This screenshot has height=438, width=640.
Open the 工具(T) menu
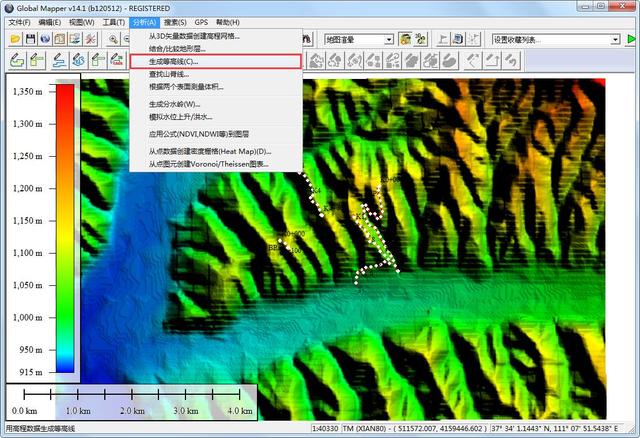tap(113, 22)
